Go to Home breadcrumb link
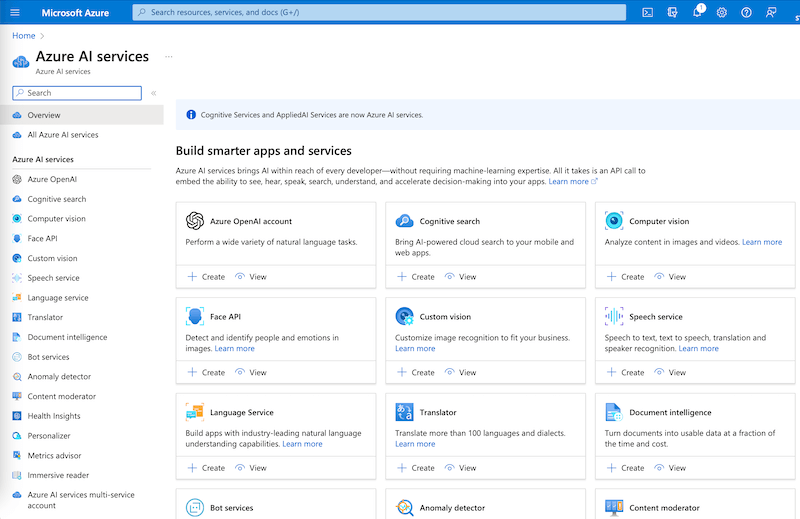 (x=23, y=36)
